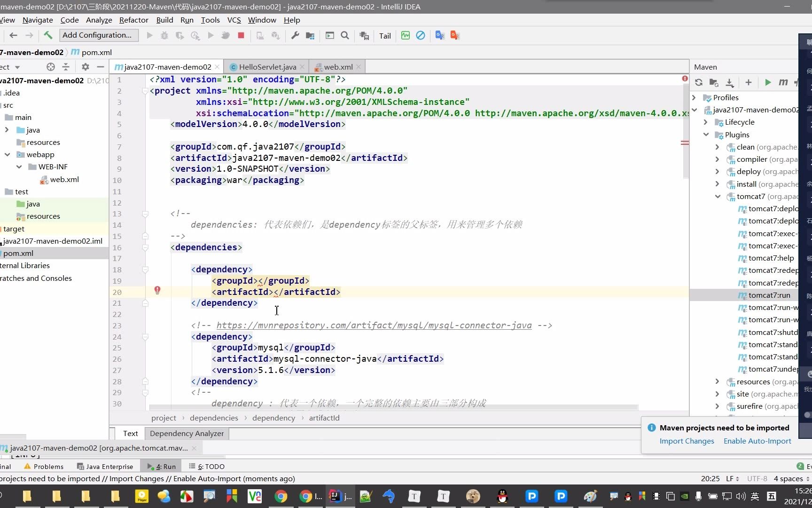Click the UTF-8 encoding in status bar
The width and height of the screenshot is (812, 508).
pos(757,478)
